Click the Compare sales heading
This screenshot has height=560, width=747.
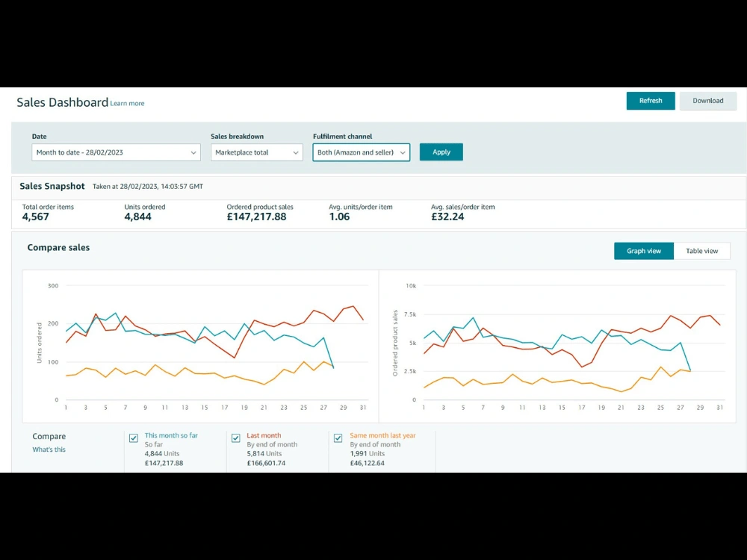click(x=58, y=248)
